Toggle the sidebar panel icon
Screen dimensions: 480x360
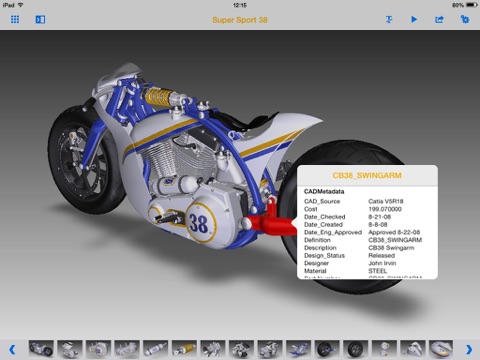pyautogui.click(x=40, y=19)
